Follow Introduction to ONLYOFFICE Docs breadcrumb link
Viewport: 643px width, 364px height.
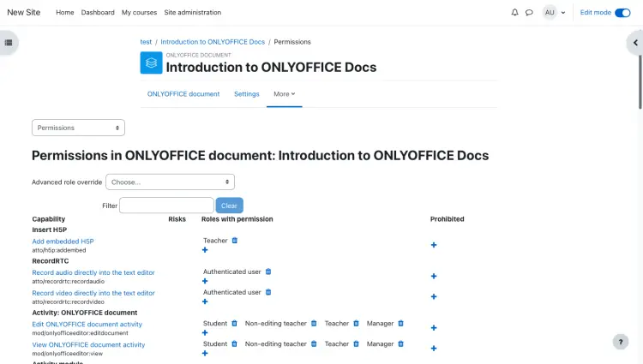213,42
